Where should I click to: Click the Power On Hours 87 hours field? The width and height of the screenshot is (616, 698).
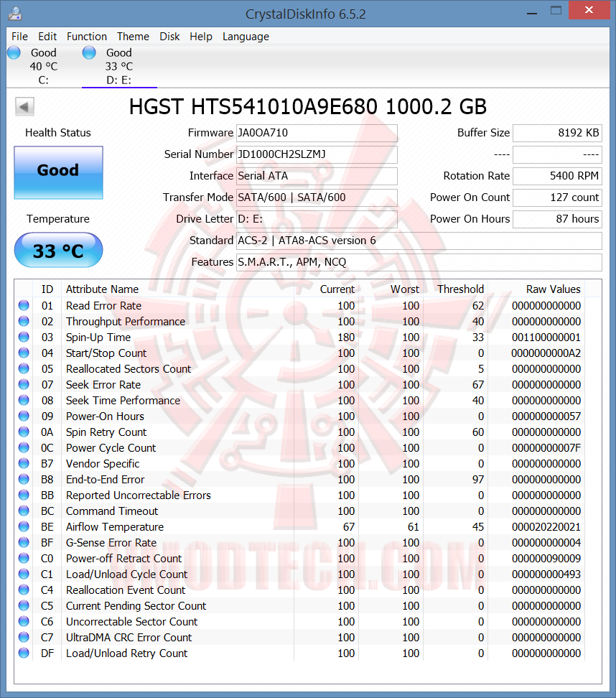tap(557, 219)
